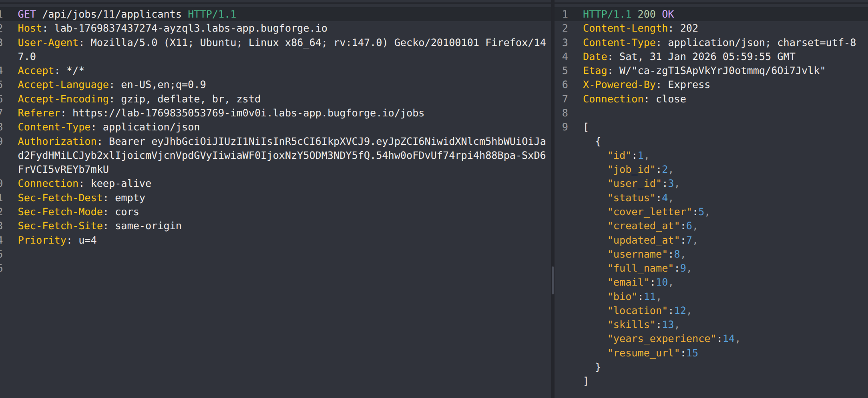Click the Priority u=4 header line
The image size is (868, 398).
tap(57, 240)
